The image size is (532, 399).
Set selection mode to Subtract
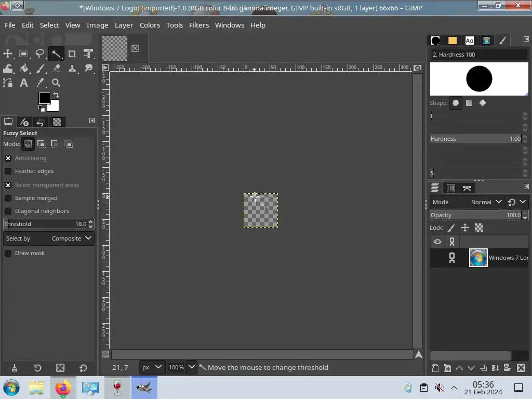[55, 144]
